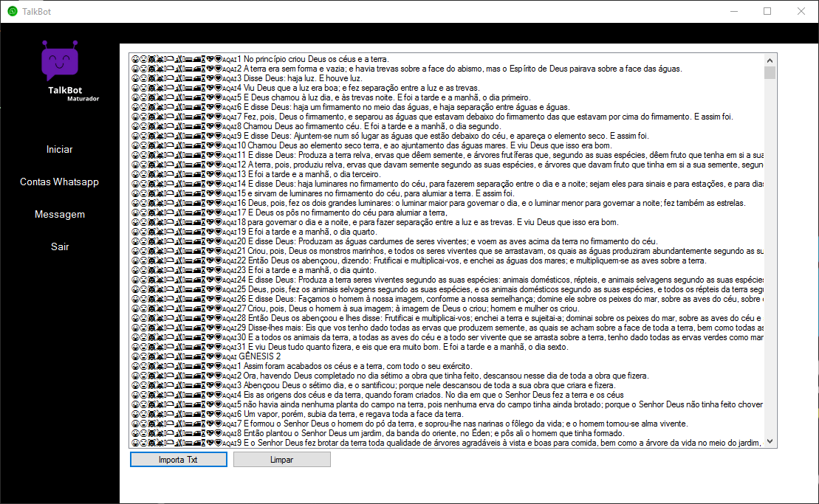Click the line 'E viu Deus tudo quanto fizera'
This screenshot has height=504, width=819.
349,347
